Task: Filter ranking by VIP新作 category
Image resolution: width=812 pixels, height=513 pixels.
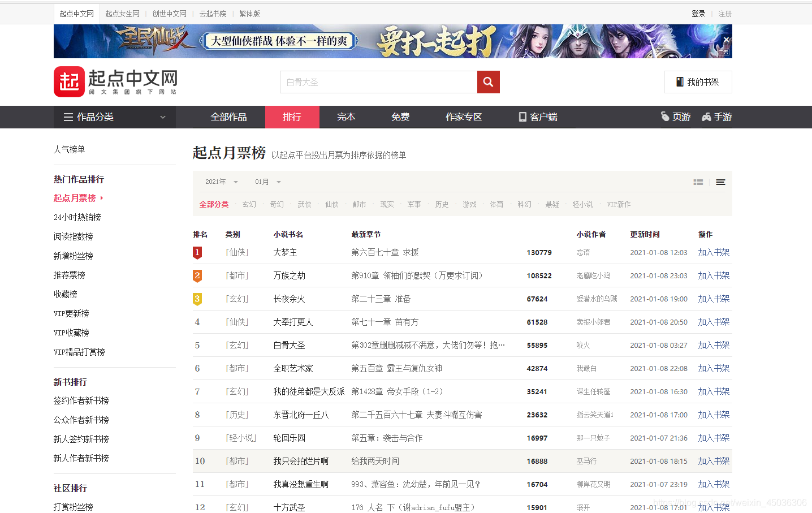Action: (619, 204)
